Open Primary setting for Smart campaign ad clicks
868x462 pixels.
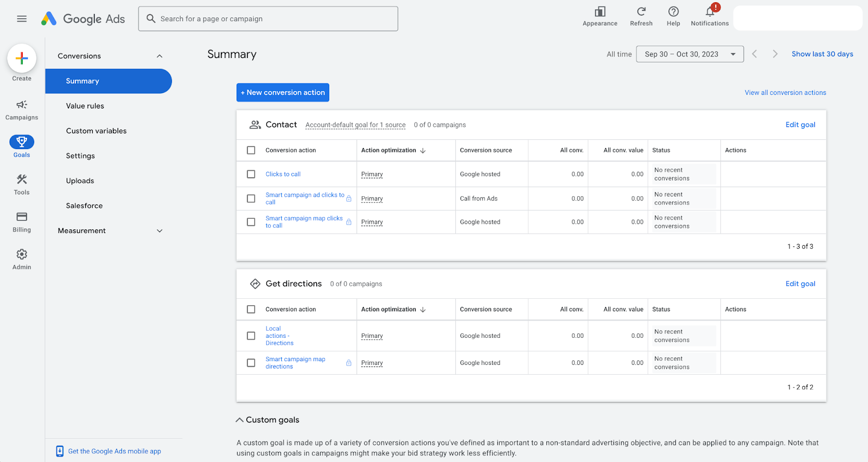tap(372, 198)
